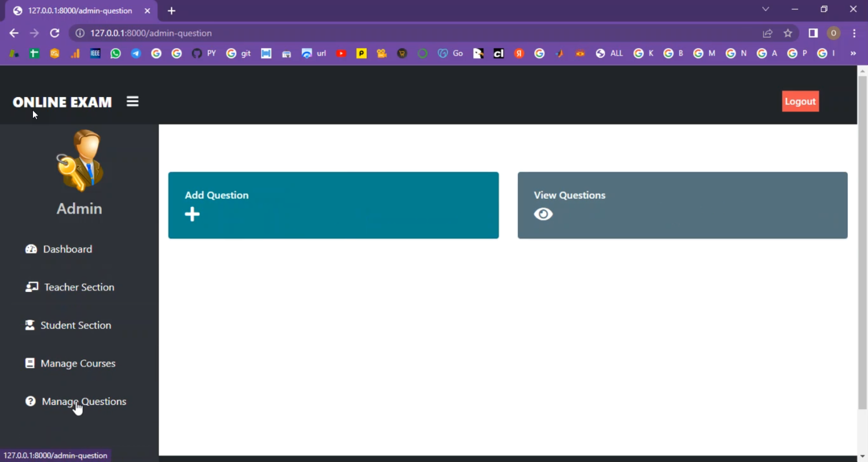Toggle the hamburger sidebar menu

tap(133, 102)
